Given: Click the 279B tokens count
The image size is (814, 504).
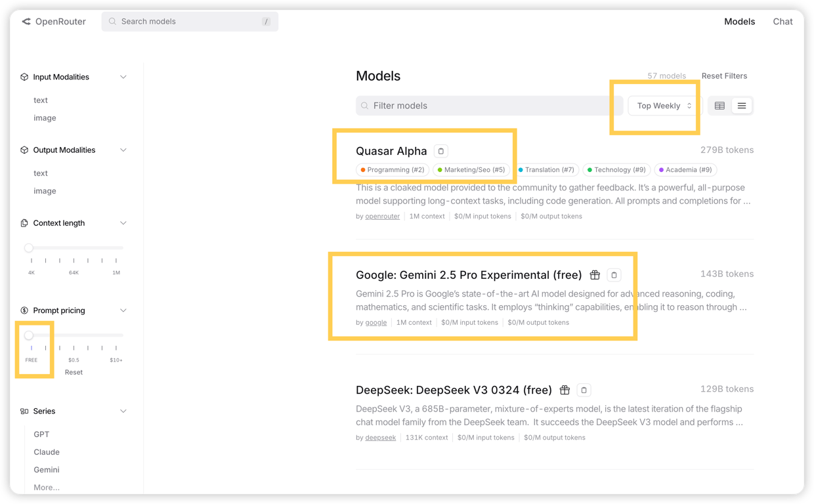Looking at the screenshot, I should click(x=727, y=150).
